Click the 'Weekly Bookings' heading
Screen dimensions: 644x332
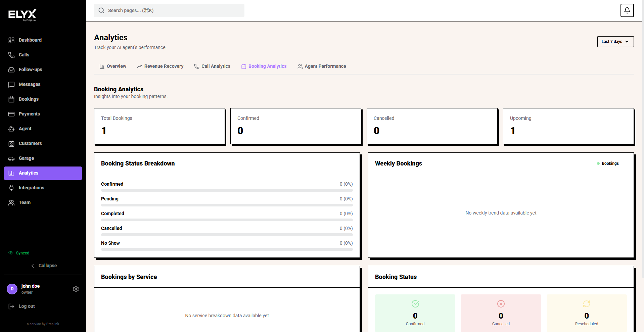coord(399,163)
